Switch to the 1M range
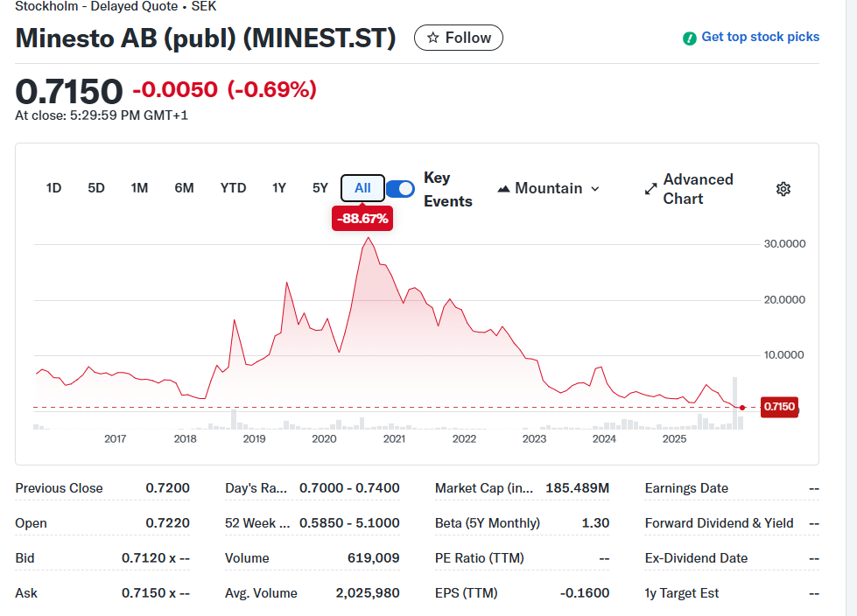This screenshot has width=857, height=616. [139, 188]
